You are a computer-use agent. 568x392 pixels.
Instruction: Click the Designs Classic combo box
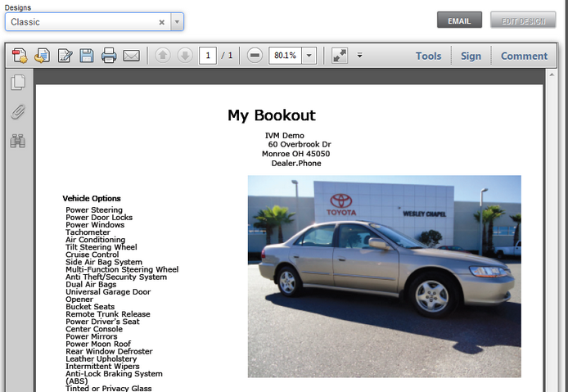click(x=94, y=22)
